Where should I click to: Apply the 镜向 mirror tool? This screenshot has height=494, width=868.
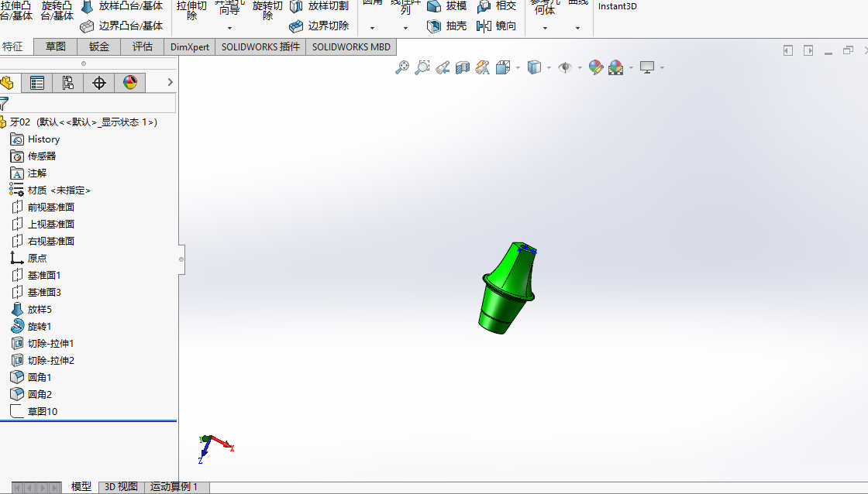(497, 26)
